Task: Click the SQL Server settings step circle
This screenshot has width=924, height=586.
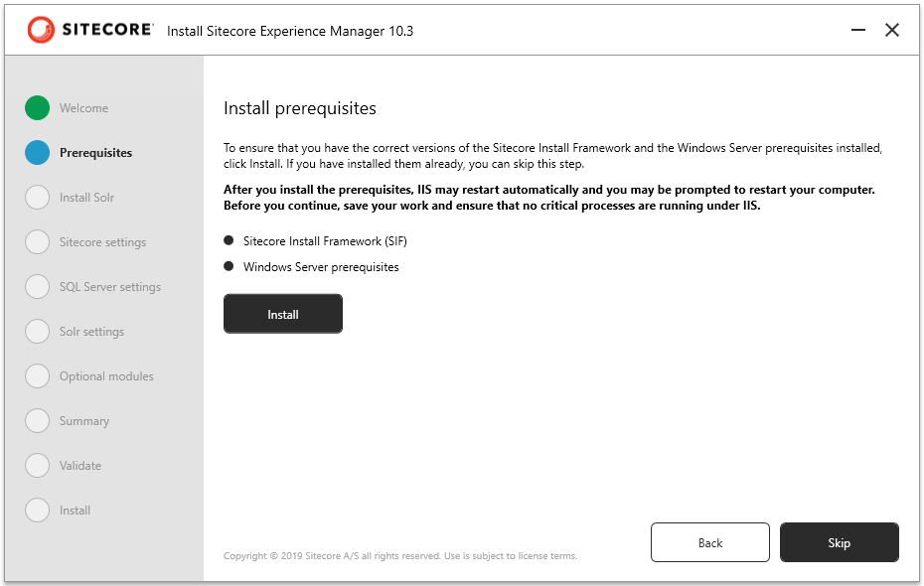Action: click(x=37, y=287)
